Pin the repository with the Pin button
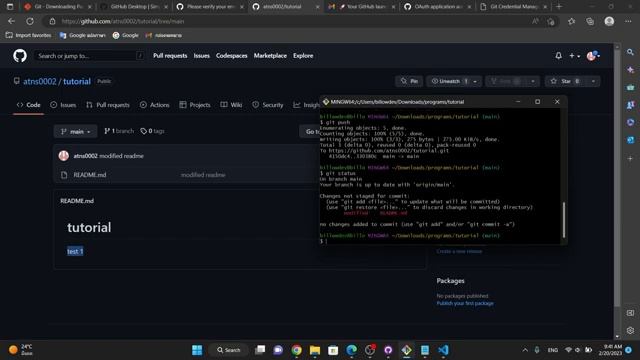Image resolution: width=640 pixels, height=360 pixels. tap(409, 81)
